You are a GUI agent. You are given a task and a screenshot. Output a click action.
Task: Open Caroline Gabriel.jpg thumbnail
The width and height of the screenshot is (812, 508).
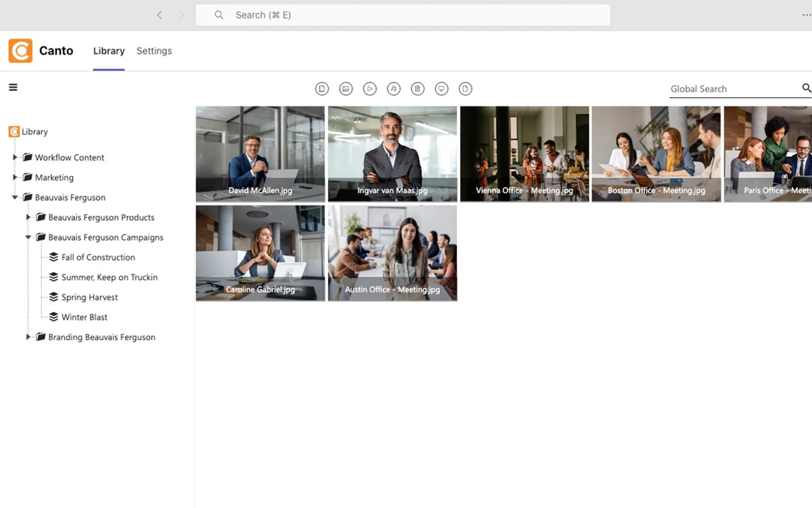pyautogui.click(x=260, y=253)
